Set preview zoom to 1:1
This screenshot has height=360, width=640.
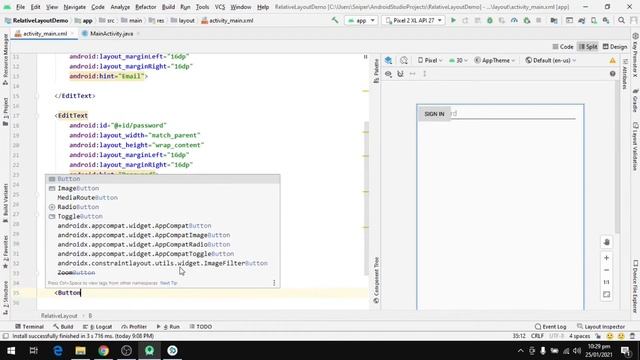[607, 282]
